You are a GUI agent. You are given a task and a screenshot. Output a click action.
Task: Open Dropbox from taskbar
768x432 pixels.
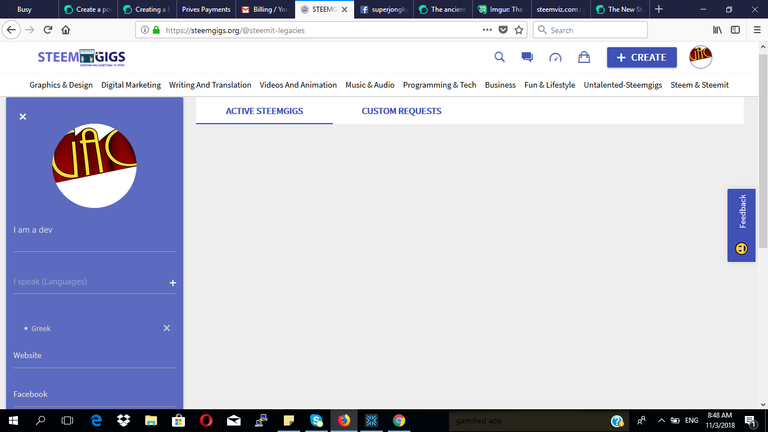(x=123, y=421)
